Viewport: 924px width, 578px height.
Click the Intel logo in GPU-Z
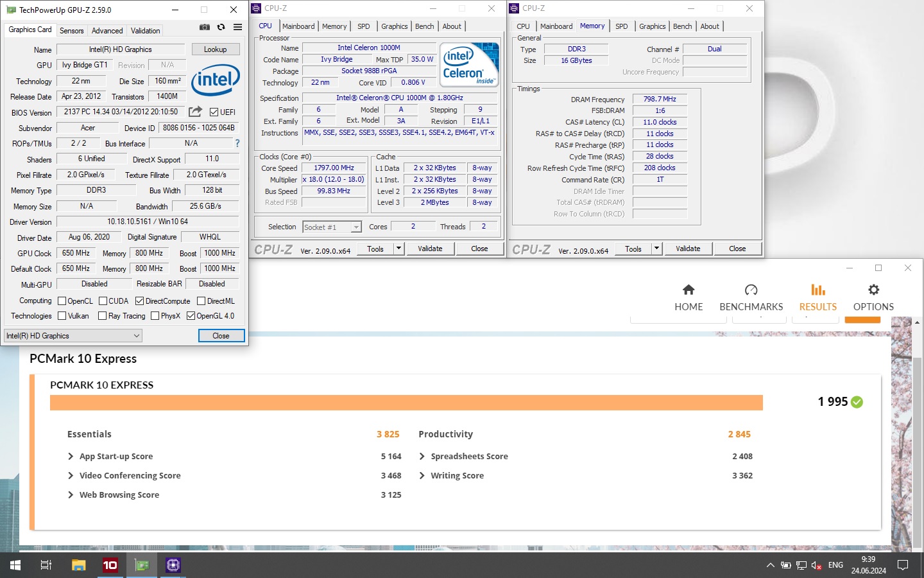pos(216,80)
